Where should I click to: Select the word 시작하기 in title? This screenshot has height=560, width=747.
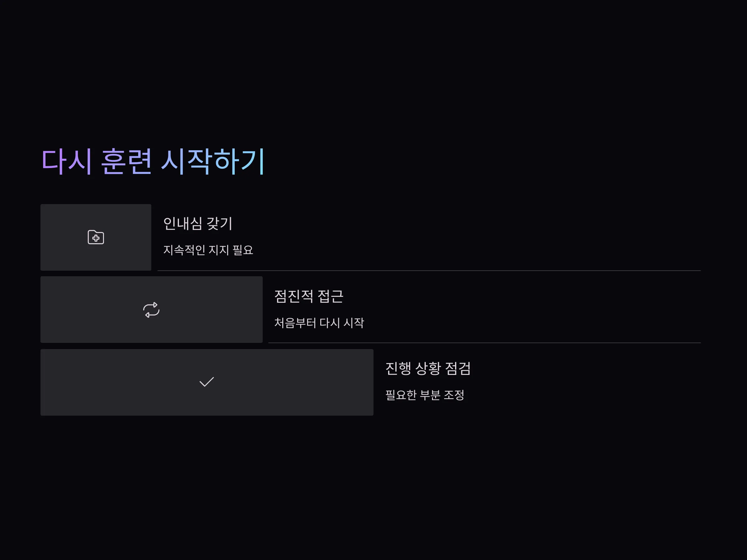pyautogui.click(x=213, y=161)
